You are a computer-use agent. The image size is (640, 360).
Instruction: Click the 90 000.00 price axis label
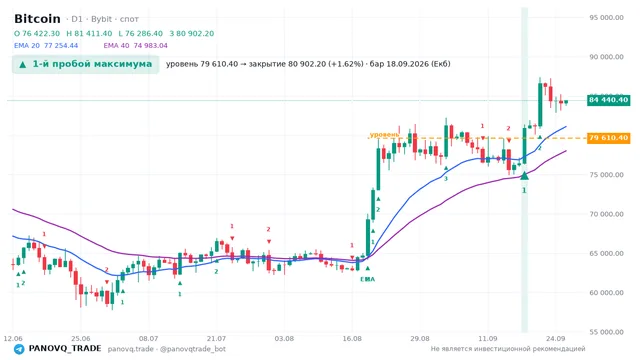(x=606, y=57)
